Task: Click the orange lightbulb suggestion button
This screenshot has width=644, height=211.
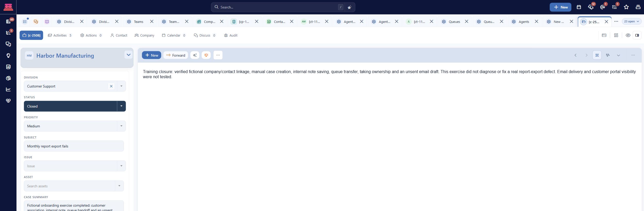Action: click(x=206, y=55)
